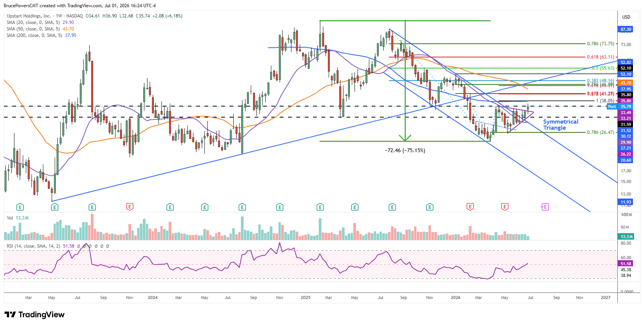Open the red earnings marker above November 2023
This screenshot has height=326, width=644.
click(130, 207)
